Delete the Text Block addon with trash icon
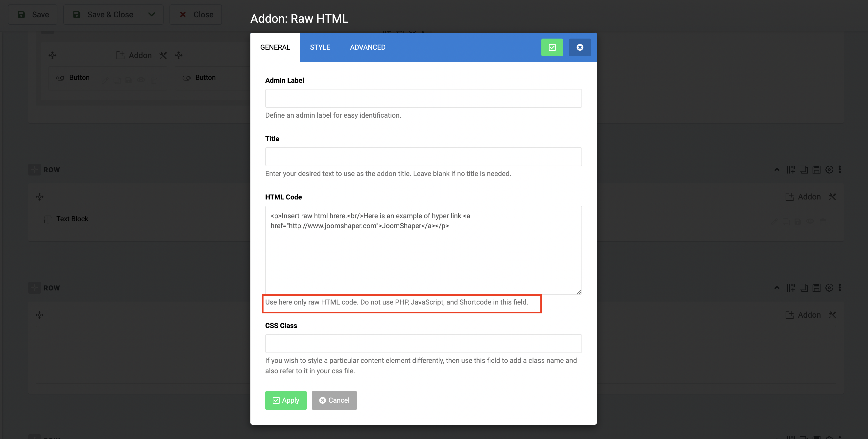Screen dimensions: 868x439 point(823,221)
